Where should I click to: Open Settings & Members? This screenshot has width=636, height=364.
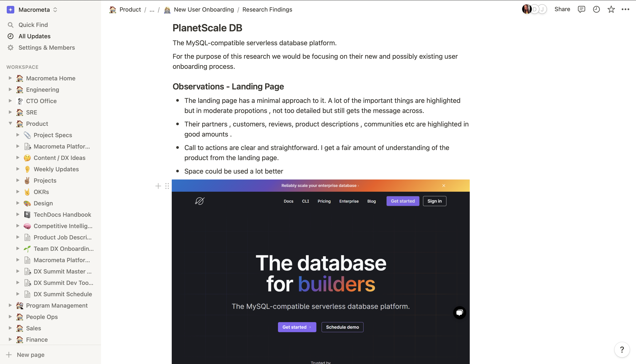point(47,48)
